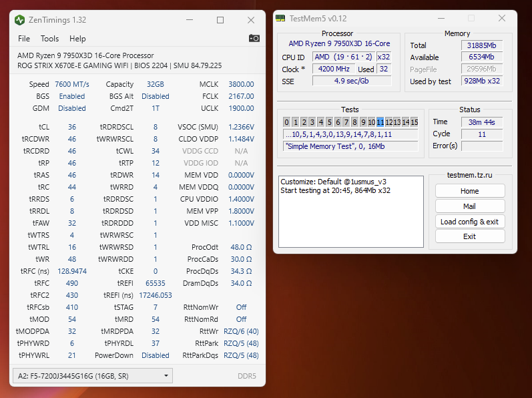
Task: Click the MEM VPP value 1.8000V
Action: pyautogui.click(x=241, y=211)
